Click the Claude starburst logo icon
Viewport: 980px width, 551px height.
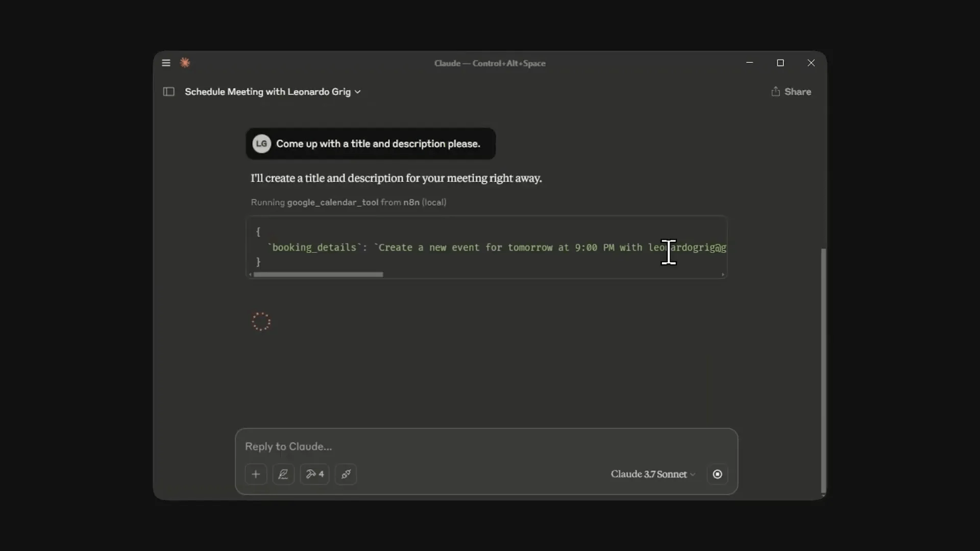coord(185,63)
